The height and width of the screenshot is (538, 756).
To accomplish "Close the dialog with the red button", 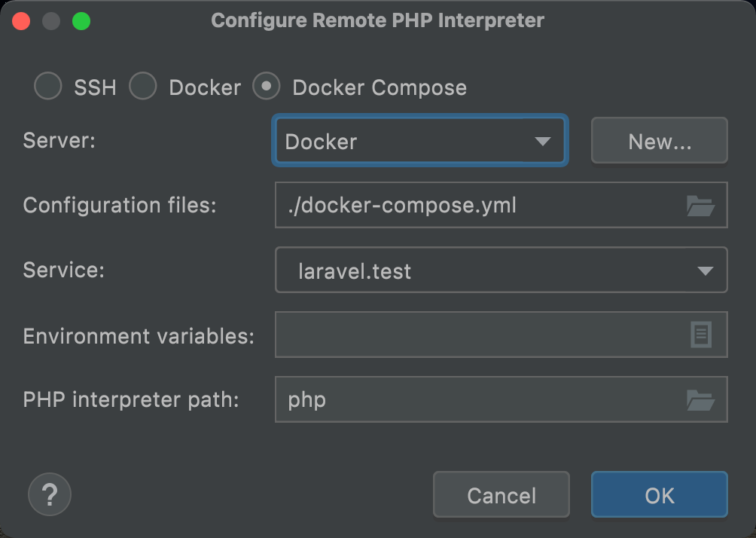I will tap(21, 20).
